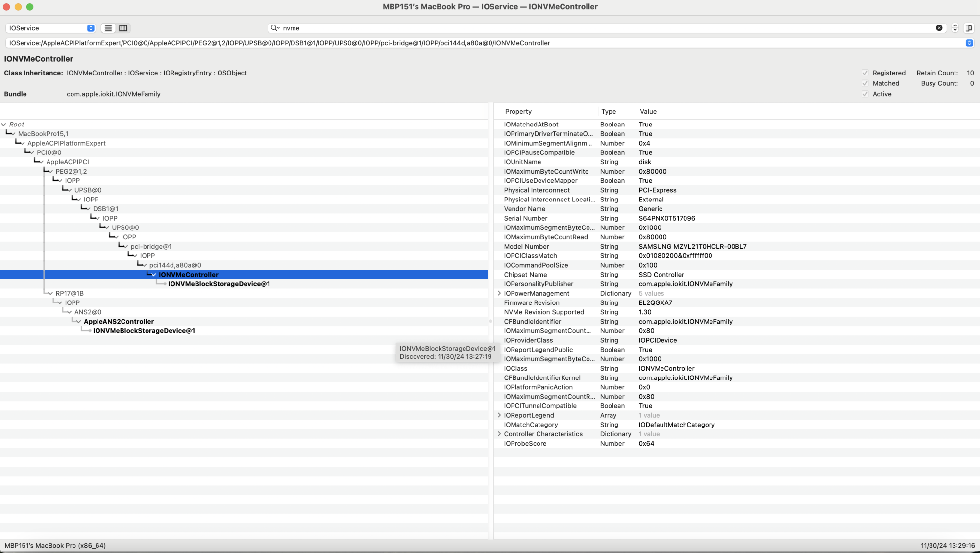Click the search results up/down stepper
Image resolution: width=980 pixels, height=553 pixels.
click(x=955, y=28)
